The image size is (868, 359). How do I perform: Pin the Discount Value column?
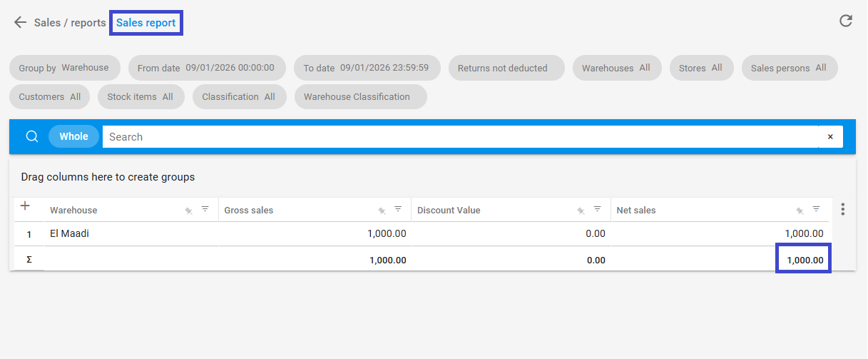pyautogui.click(x=581, y=211)
